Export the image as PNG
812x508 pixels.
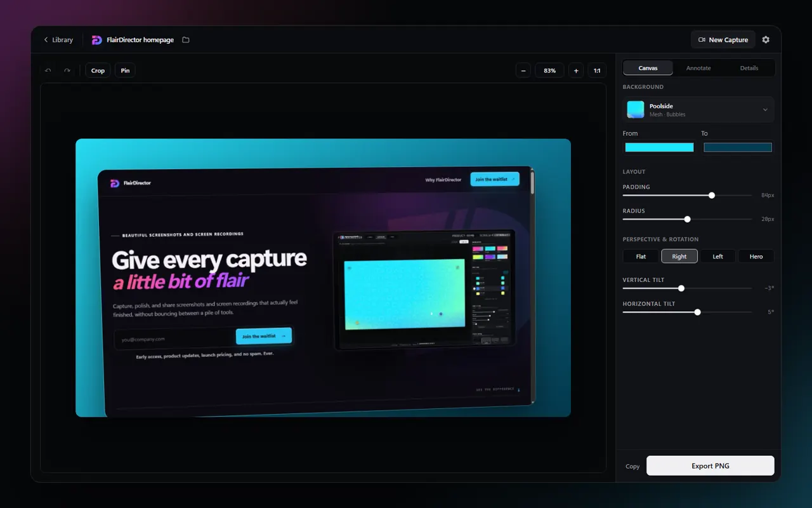tap(710, 465)
